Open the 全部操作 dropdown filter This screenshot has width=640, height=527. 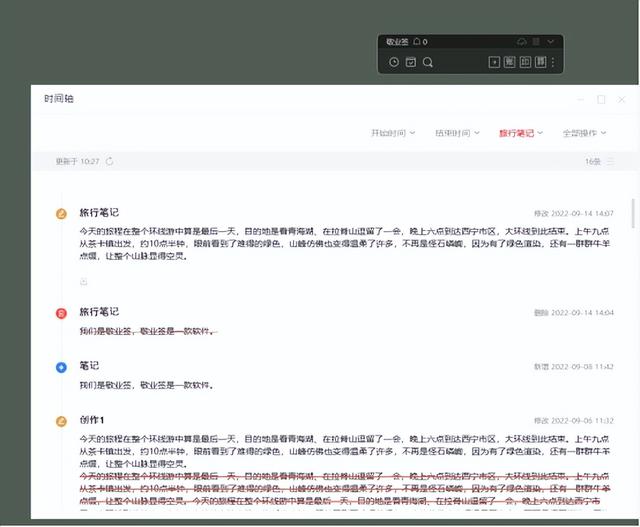(584, 133)
